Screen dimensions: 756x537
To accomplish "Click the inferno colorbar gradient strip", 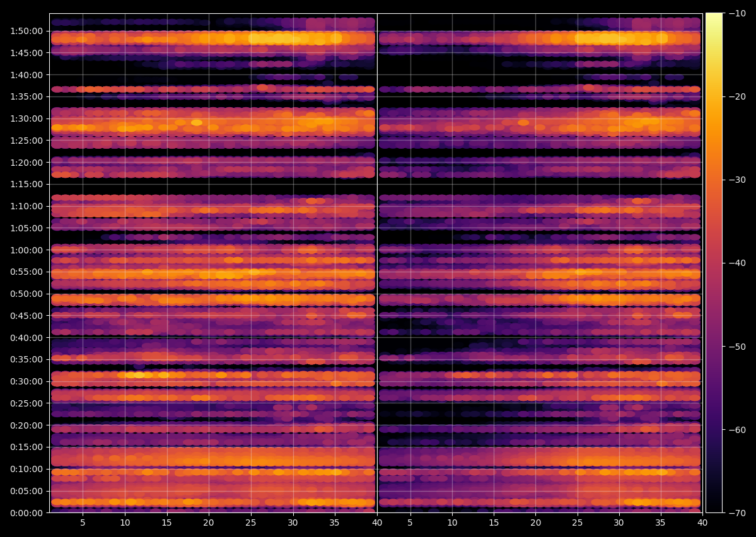I will point(714,263).
